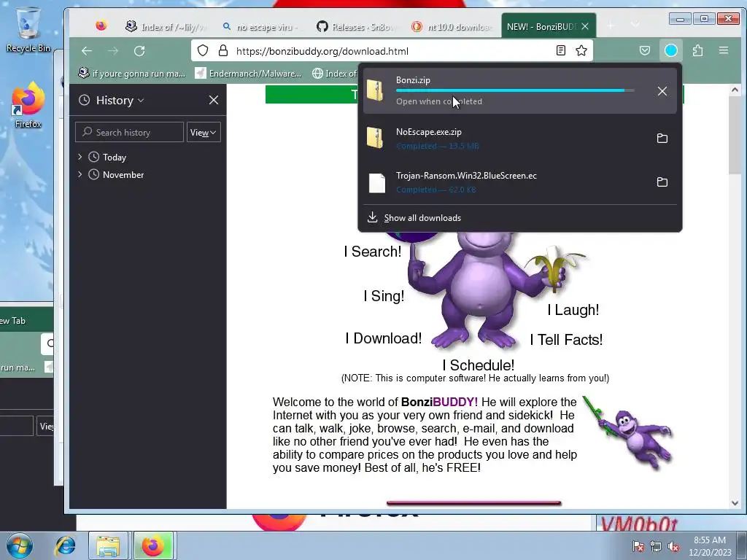Cancel the Bonzi.zip download
Image resolution: width=747 pixels, height=560 pixels.
click(662, 91)
